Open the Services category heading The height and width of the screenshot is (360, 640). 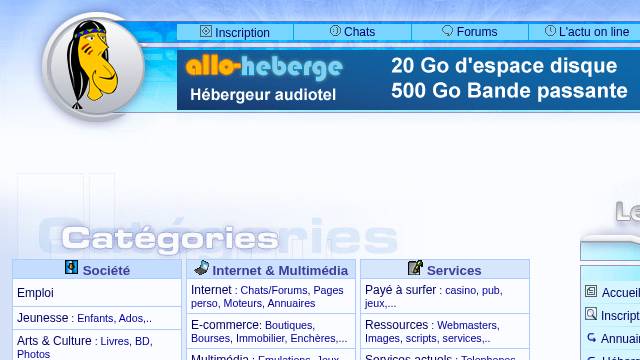click(x=454, y=270)
